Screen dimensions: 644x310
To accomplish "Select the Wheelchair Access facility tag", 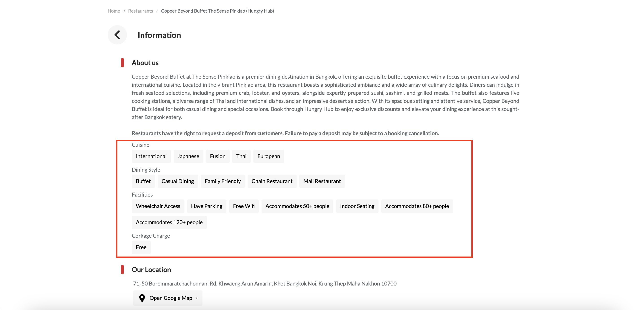I will 158,206.
